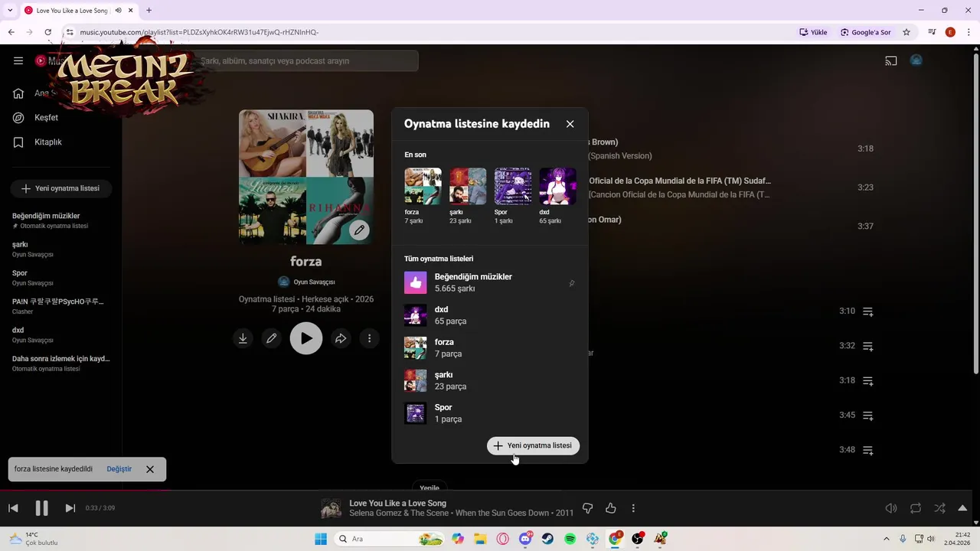
Task: Reload the browser page
Action: (x=47, y=32)
